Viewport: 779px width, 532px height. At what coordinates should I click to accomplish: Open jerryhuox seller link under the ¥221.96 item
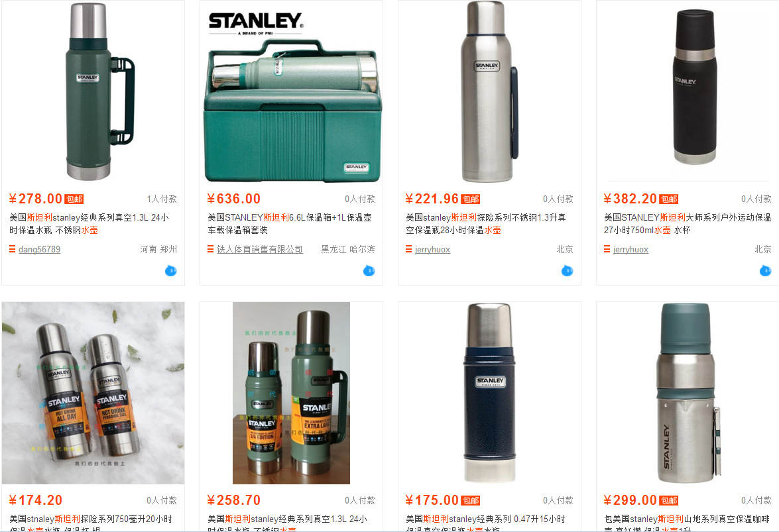coord(432,249)
